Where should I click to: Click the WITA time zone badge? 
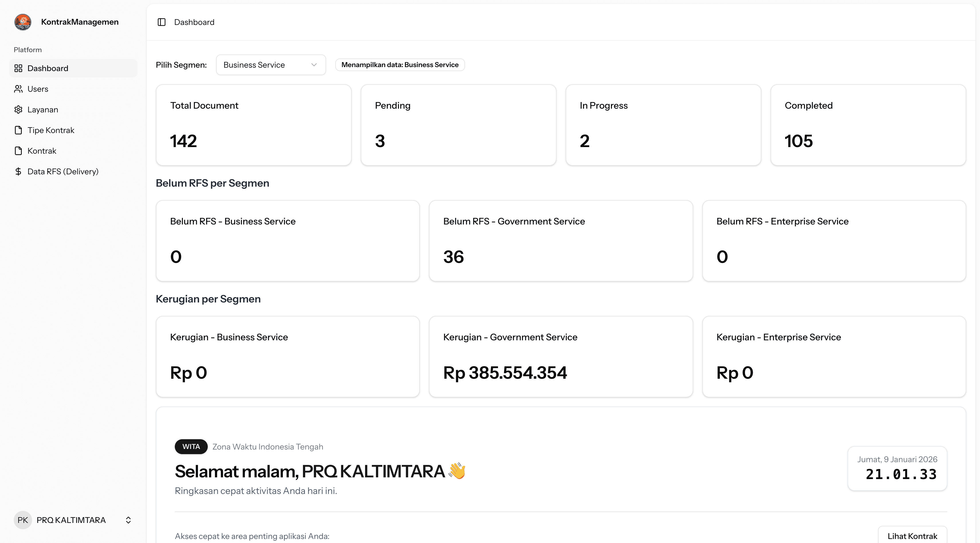coord(191,446)
